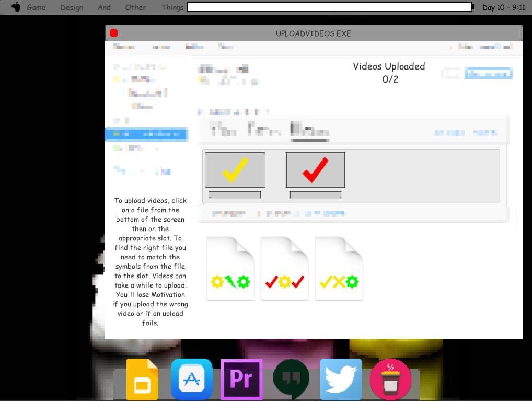Select file with gear, lightning, gear symbols
Screen dimensions: 532x401
pyautogui.click(x=230, y=269)
